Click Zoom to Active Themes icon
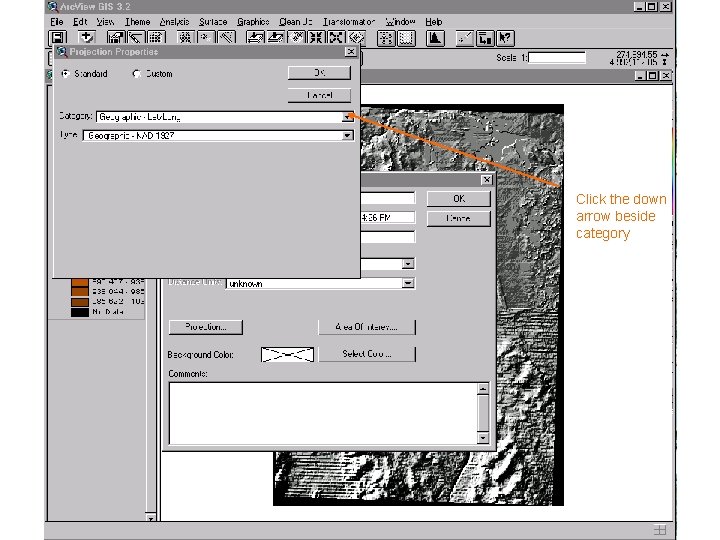The width and height of the screenshot is (720, 540). [276, 38]
